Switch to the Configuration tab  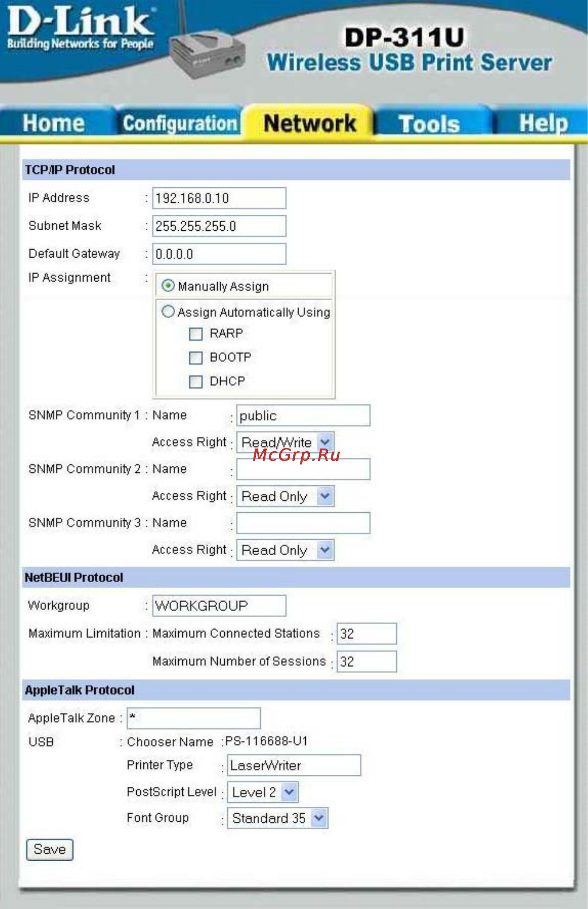coord(180,123)
